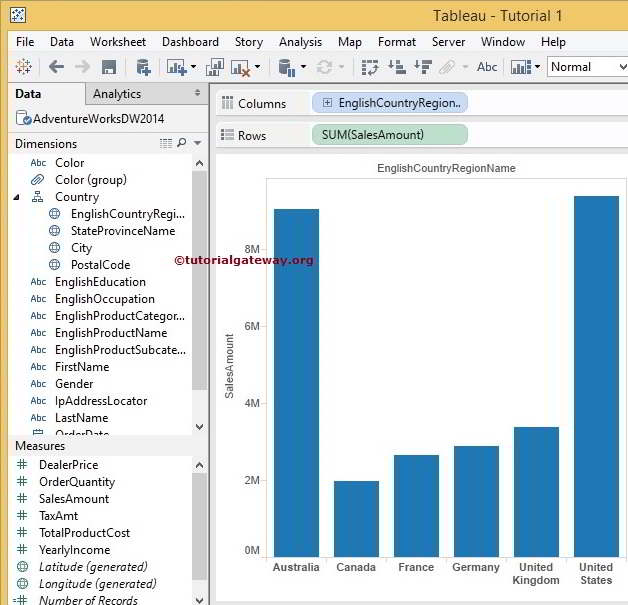Viewport: 628px width, 605px height.
Task: Select the SalesAmount measure field
Action: (x=74, y=499)
